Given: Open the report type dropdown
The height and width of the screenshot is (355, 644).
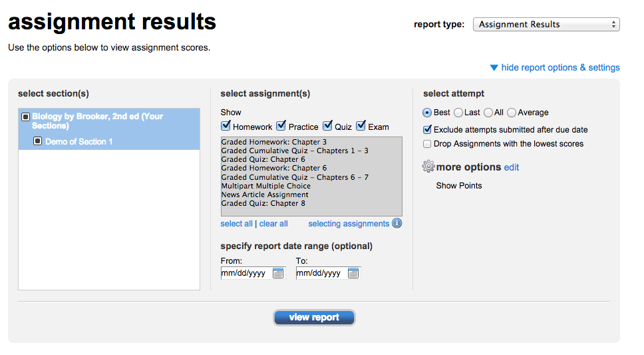Looking at the screenshot, I should [x=546, y=25].
